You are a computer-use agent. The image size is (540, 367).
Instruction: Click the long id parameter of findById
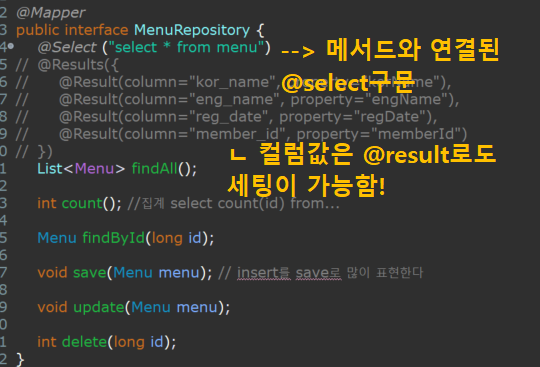pos(176,238)
